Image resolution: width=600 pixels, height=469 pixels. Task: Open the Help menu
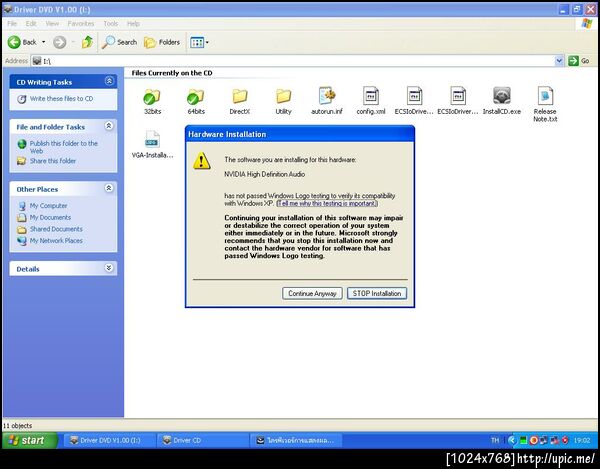(x=133, y=24)
